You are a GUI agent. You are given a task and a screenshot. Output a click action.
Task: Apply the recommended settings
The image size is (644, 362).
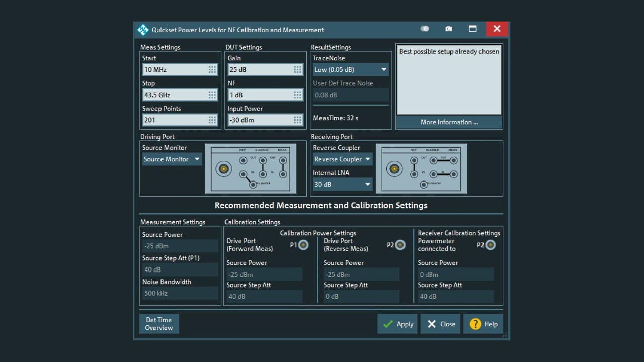pos(397,324)
